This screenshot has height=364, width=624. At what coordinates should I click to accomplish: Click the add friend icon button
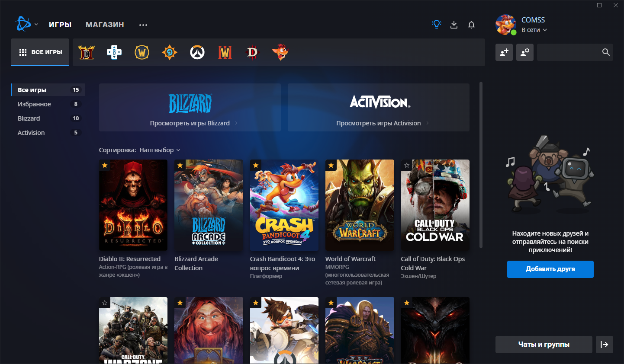pyautogui.click(x=504, y=52)
